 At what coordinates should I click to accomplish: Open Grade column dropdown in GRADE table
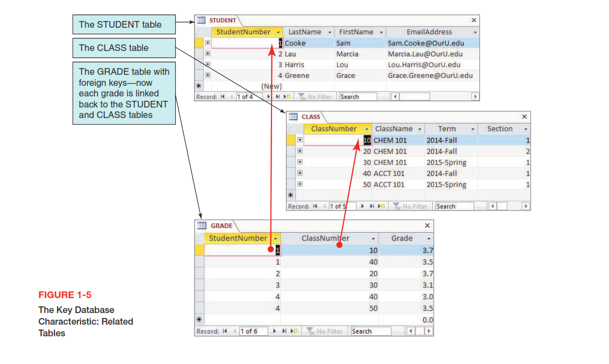(429, 239)
